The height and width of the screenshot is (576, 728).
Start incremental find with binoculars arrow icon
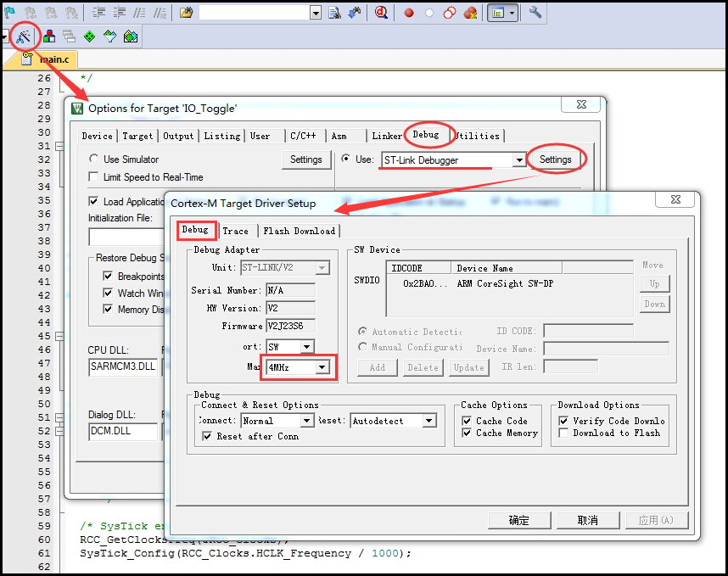click(355, 13)
